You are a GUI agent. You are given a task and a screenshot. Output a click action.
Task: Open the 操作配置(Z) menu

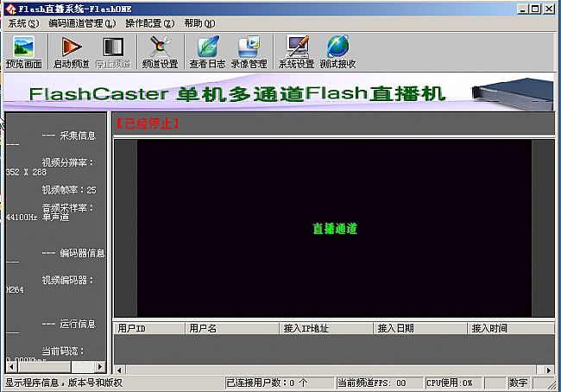(150, 23)
